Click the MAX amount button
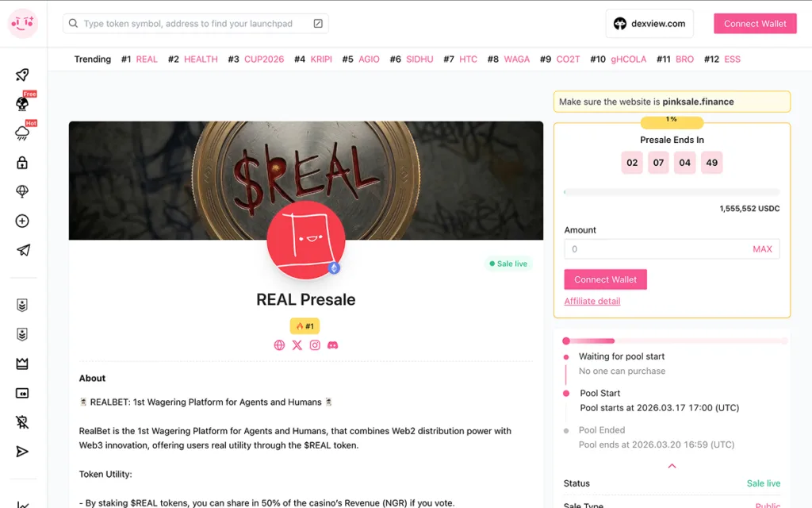 coord(762,249)
